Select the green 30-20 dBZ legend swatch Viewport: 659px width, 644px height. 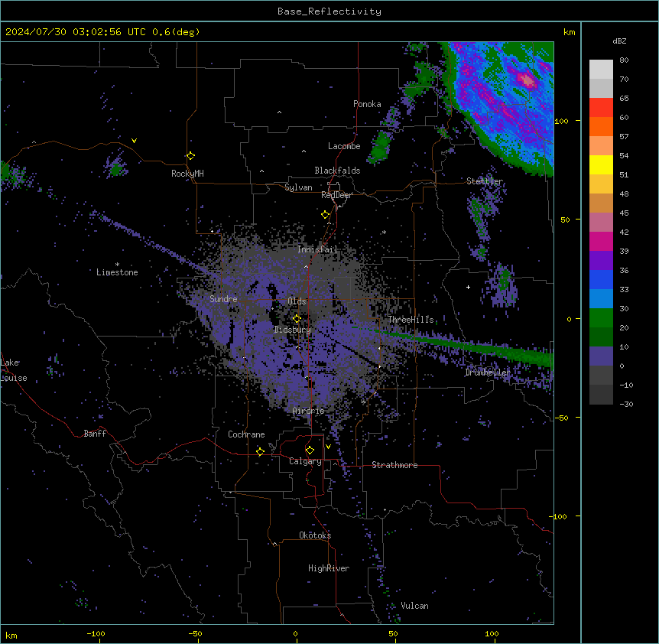point(601,318)
